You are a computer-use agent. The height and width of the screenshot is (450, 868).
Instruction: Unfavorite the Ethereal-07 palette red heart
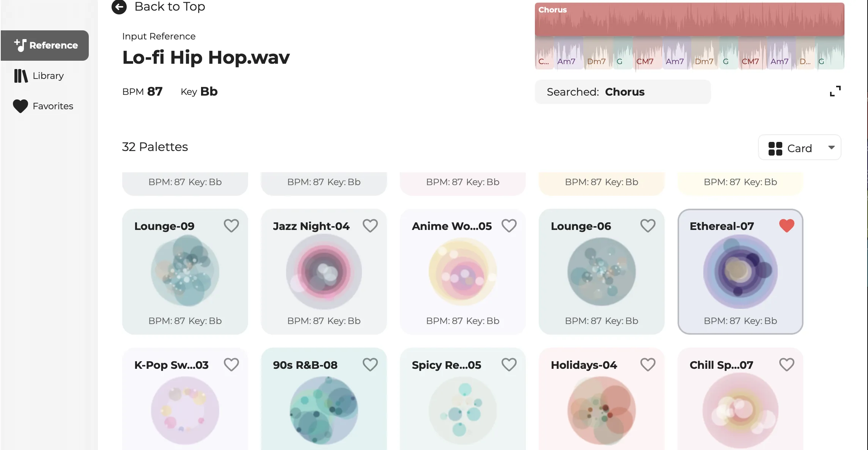click(786, 226)
